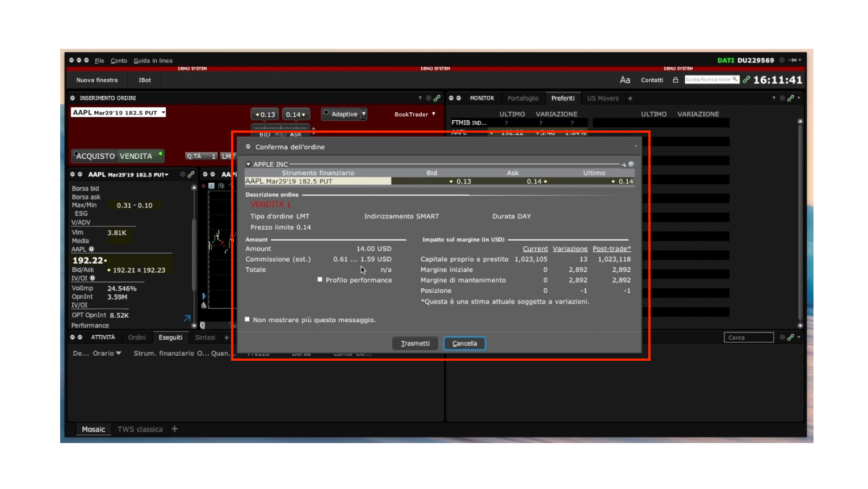Click Monitor panel vertical scrollbar up arrow
This screenshot has width=868, height=489.
coord(800,121)
